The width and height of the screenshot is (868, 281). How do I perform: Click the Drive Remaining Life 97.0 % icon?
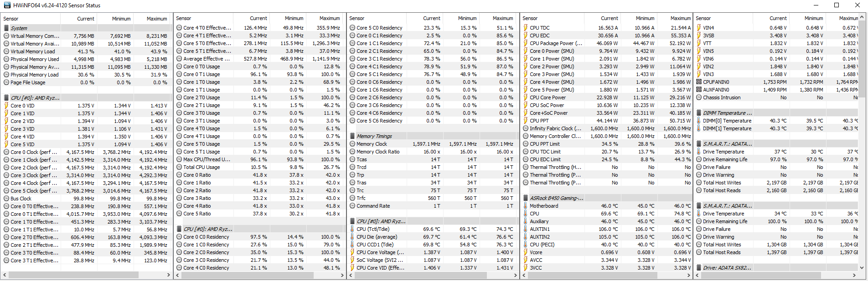699,159
